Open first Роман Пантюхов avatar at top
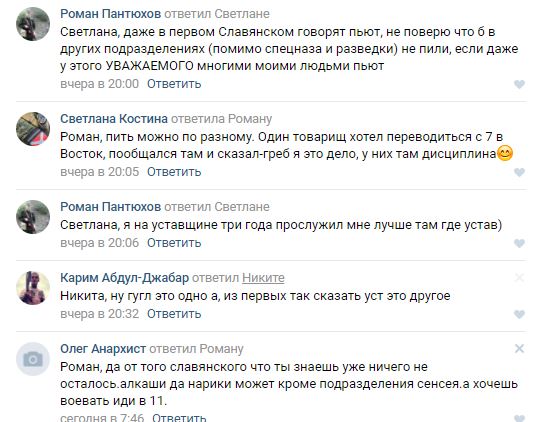The height and width of the screenshot is (422, 540). [33, 24]
